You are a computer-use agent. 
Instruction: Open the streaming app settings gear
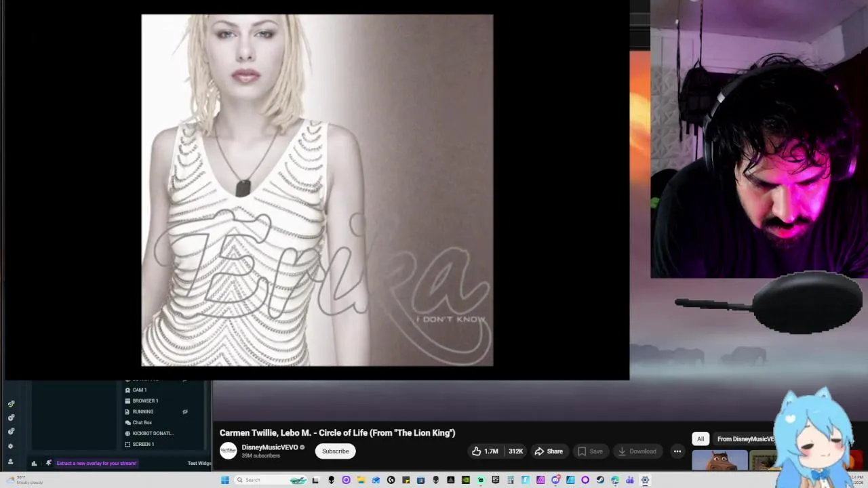coord(10,446)
